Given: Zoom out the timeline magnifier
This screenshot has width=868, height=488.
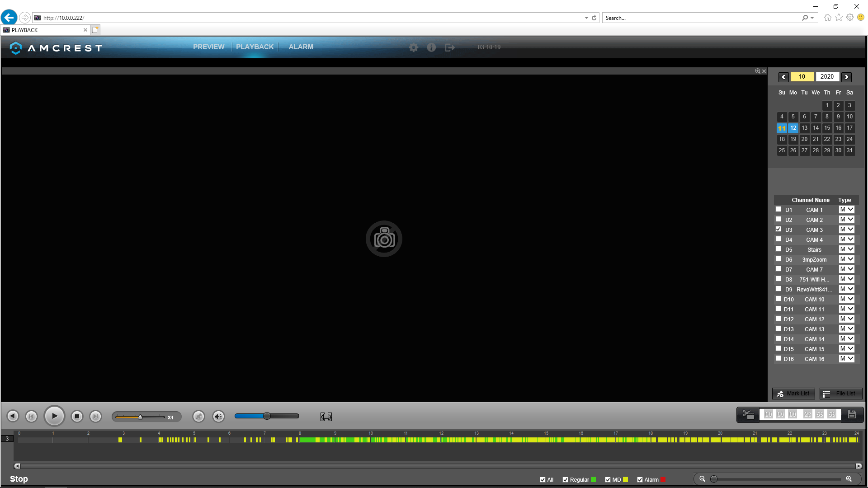Looking at the screenshot, I should (702, 479).
